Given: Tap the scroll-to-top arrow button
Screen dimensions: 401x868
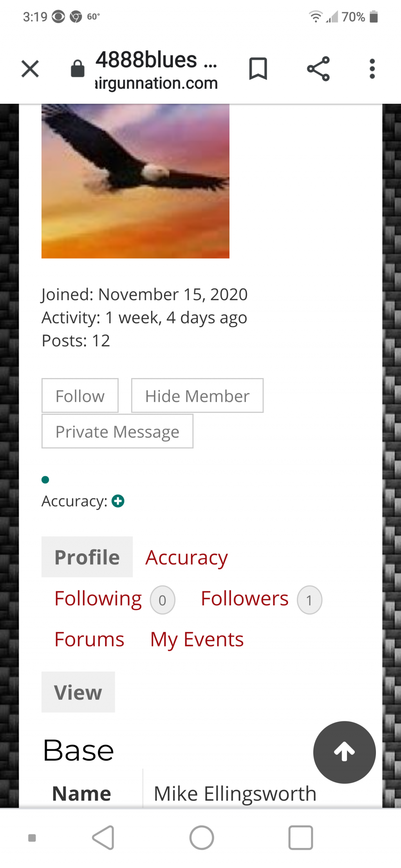Looking at the screenshot, I should pyautogui.click(x=345, y=752).
